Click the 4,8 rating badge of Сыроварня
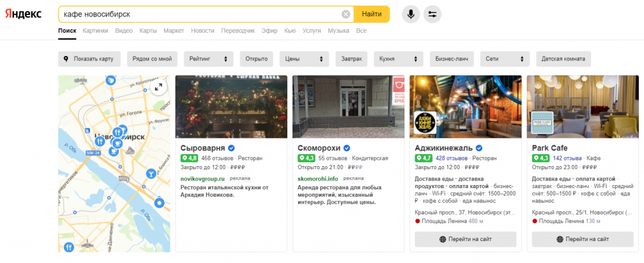Image resolution: width=644 pixels, height=263 pixels. coord(189,158)
